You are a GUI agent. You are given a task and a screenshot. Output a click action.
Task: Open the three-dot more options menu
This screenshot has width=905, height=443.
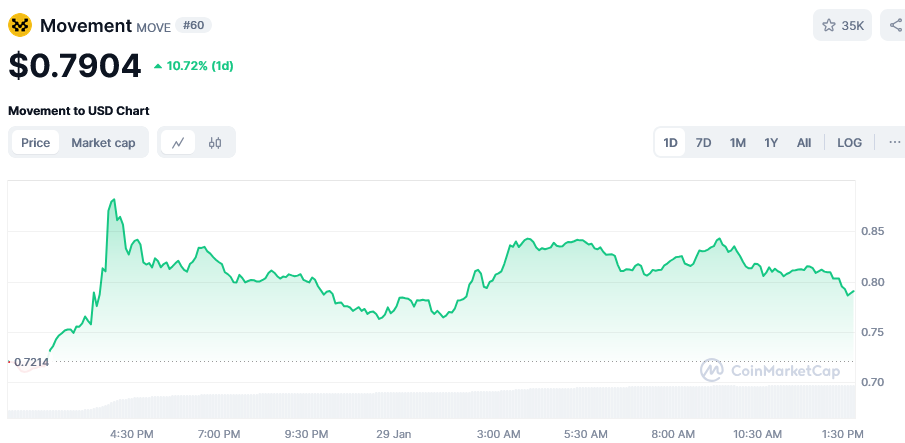(895, 142)
